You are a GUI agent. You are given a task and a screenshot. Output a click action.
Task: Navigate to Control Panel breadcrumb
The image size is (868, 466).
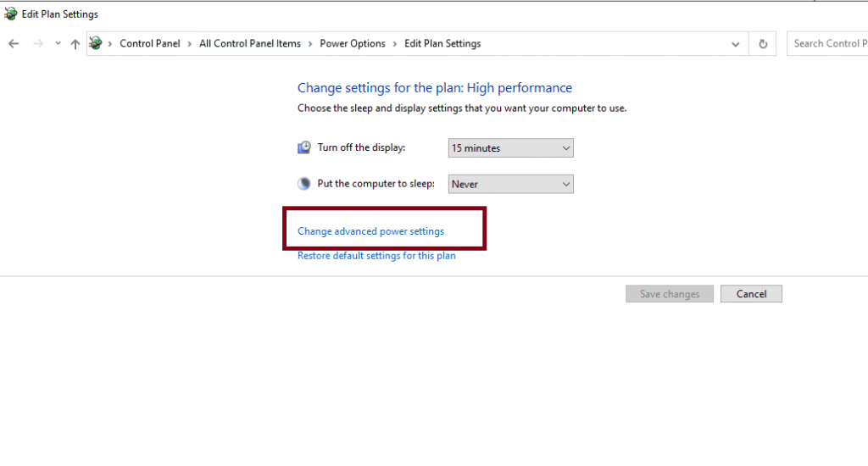click(150, 44)
